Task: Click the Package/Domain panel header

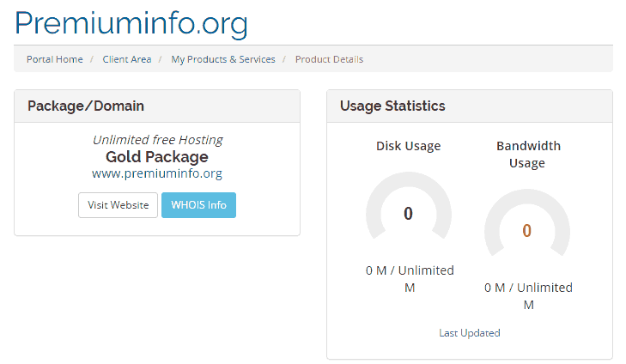Action: (157, 106)
